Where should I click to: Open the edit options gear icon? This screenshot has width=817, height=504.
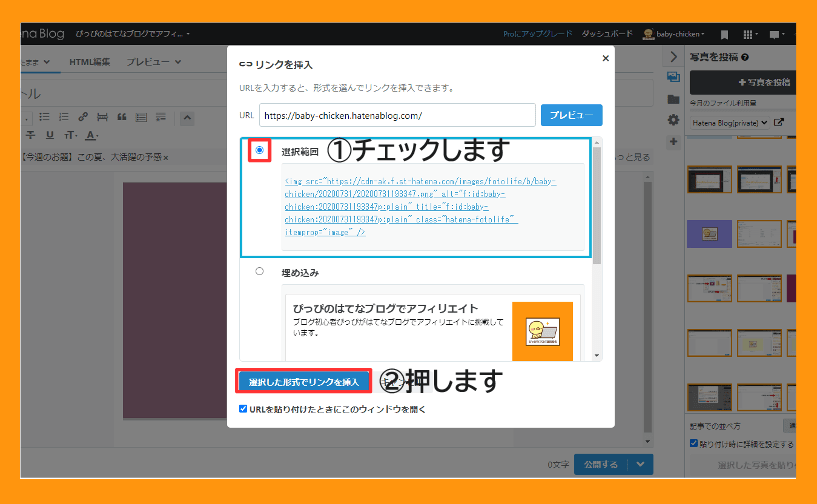pos(674,120)
